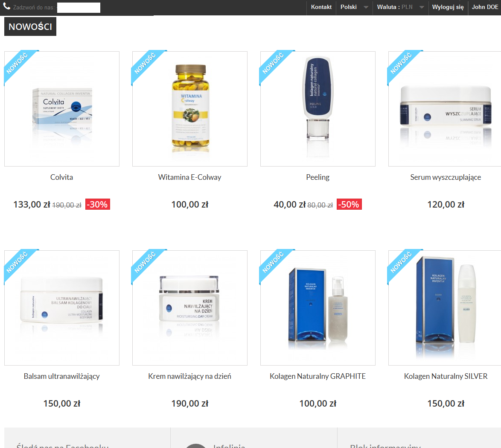Open the Witamina E-Colway product image
The image size is (501, 448).
point(190,109)
